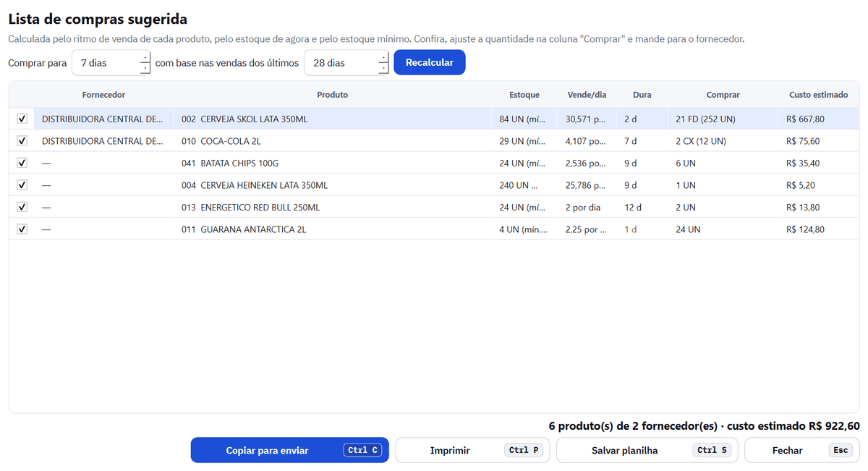The image size is (868, 471).
Task: Edit the '1 UN' Comprar cell for Heineken
Action: [723, 185]
